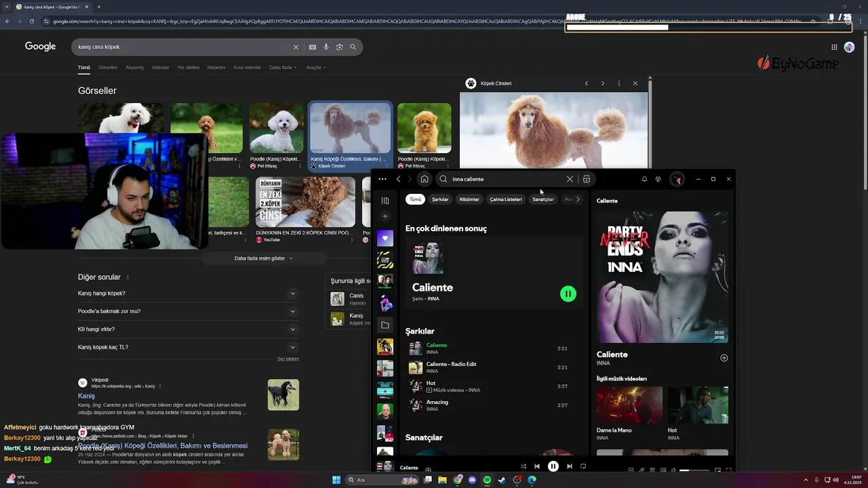This screenshot has width=868, height=488.
Task: Select the Albümler filter chip
Action: 469,199
